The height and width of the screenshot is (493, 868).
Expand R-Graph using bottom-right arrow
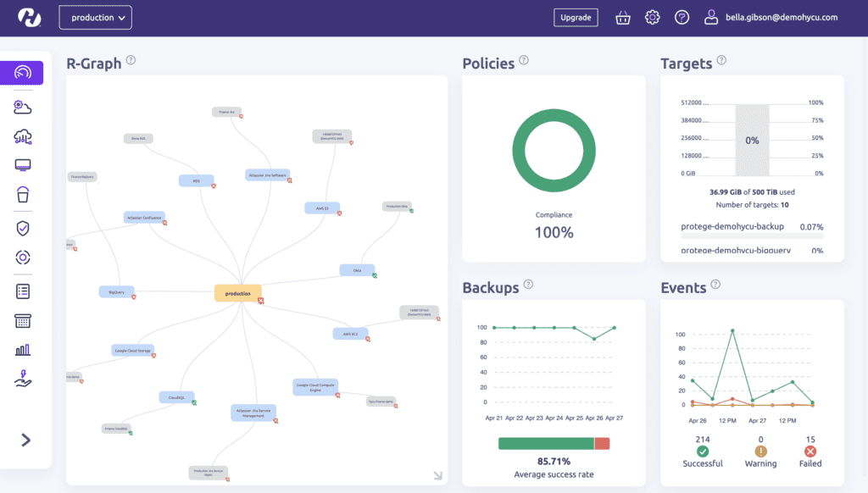437,476
